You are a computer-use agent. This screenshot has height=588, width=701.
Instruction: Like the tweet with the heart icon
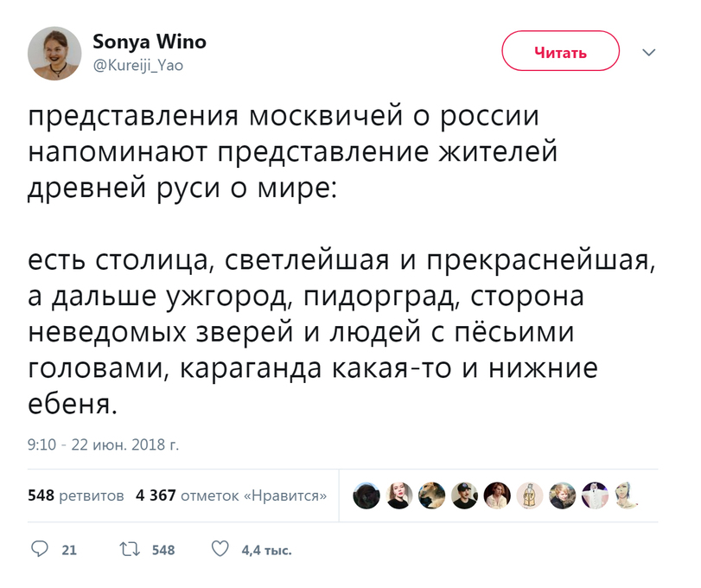click(220, 549)
